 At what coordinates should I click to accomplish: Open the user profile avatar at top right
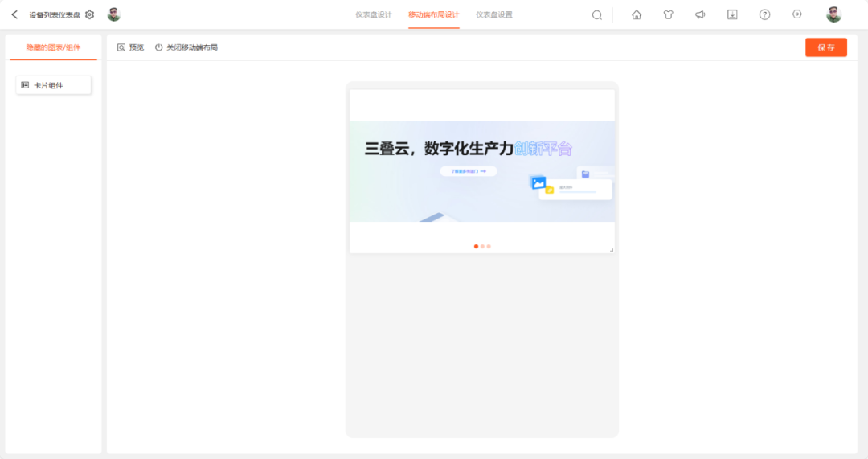(833, 14)
